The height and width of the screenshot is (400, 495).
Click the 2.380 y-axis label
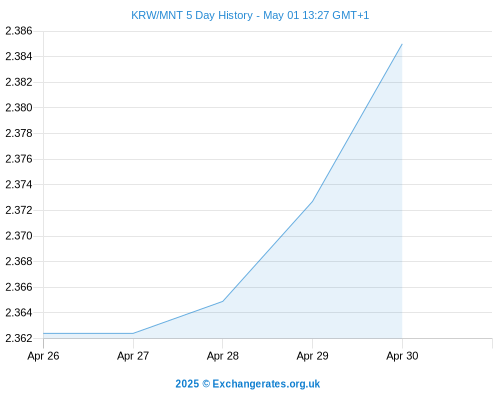(x=19, y=108)
